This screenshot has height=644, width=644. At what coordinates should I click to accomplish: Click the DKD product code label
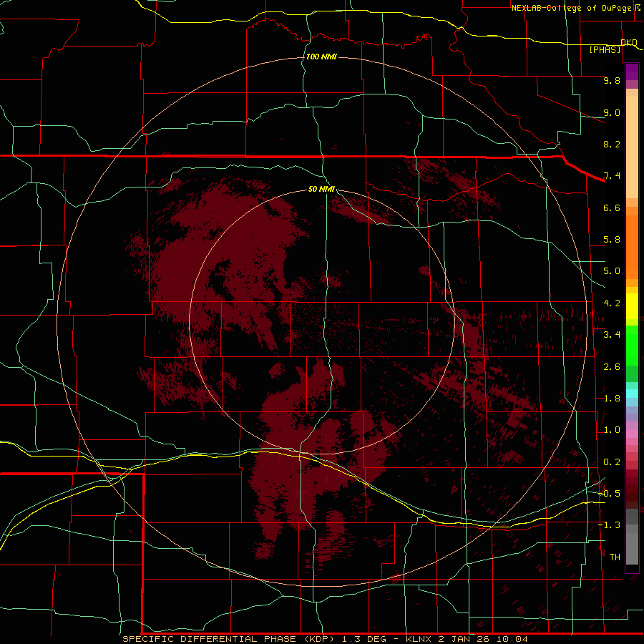click(629, 42)
